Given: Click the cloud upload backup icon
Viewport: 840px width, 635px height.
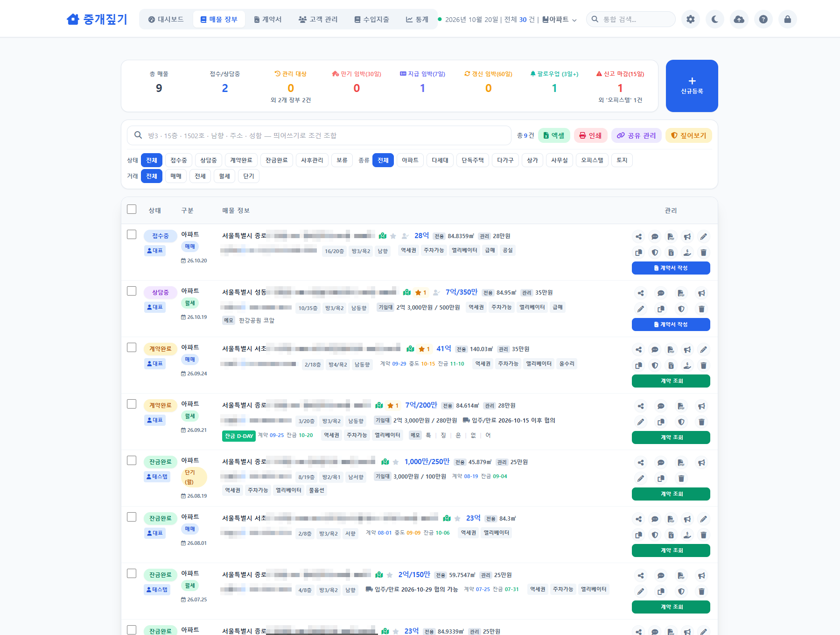Looking at the screenshot, I should (x=739, y=19).
